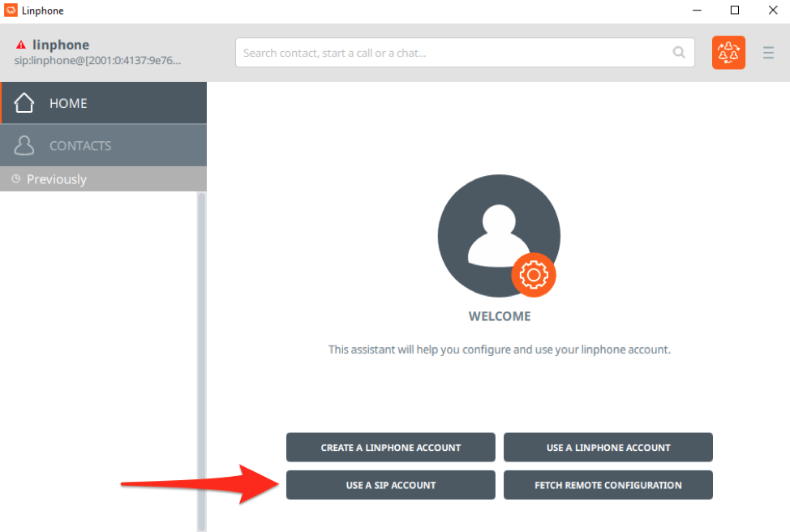Viewport: 790px width, 532px height.
Task: Click the sidebar vertical scrollbar
Action: (201, 357)
